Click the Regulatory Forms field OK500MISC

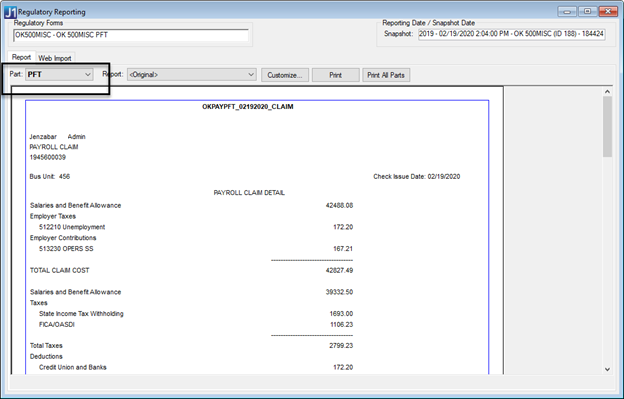pyautogui.click(x=131, y=35)
